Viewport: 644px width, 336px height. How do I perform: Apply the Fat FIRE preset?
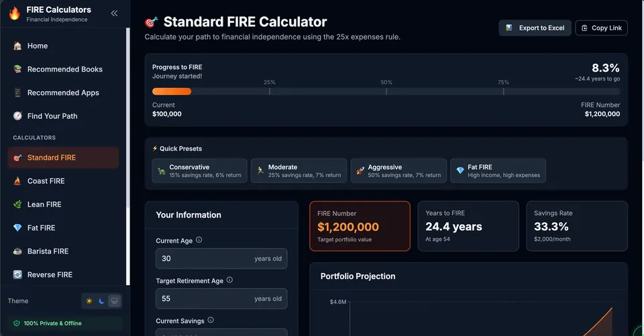pyautogui.click(x=498, y=170)
